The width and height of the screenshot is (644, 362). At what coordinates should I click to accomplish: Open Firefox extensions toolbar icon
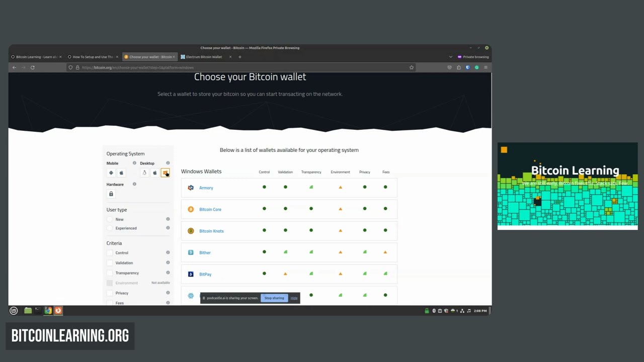point(458,67)
